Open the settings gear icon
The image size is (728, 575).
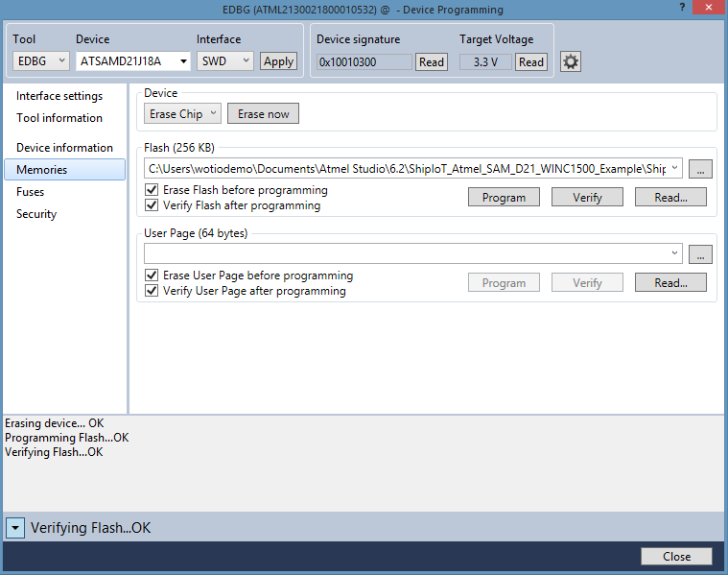point(570,61)
